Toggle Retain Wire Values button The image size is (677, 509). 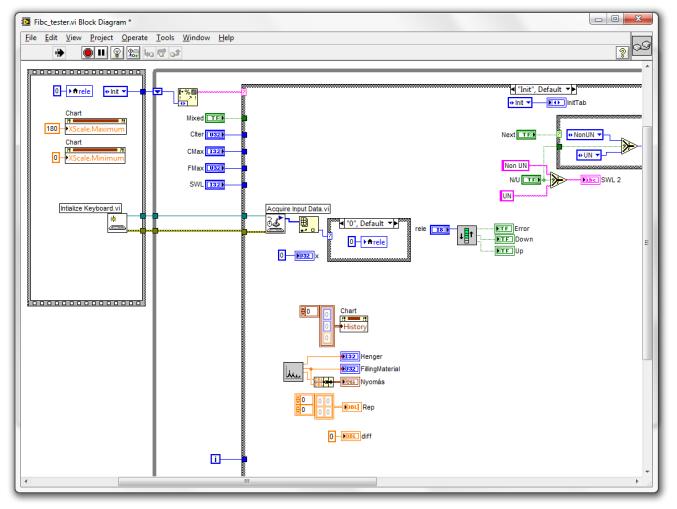[133, 53]
